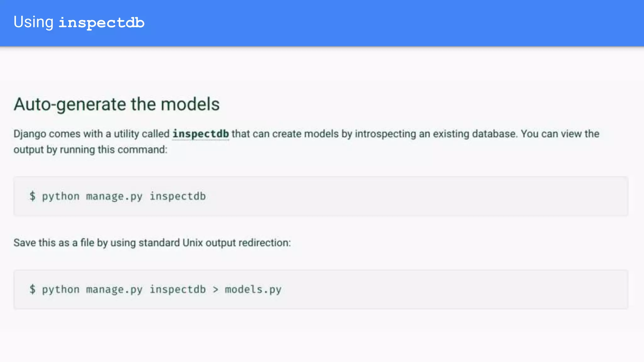Click the ">" redirection symbol in the code
This screenshot has height=362, width=644.
[215, 289]
